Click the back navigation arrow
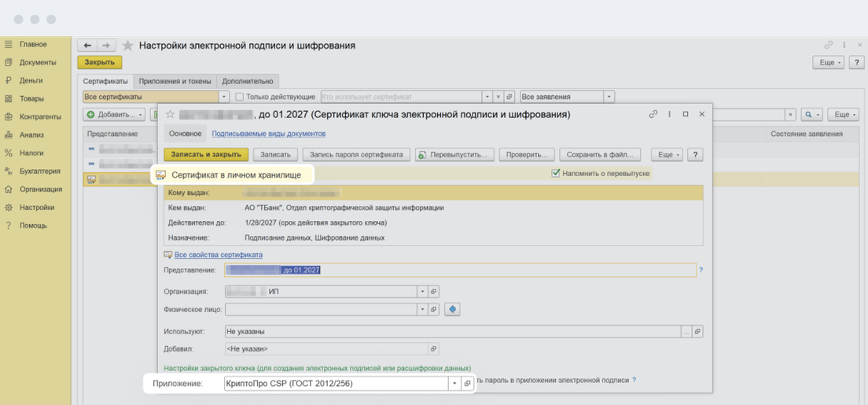 (x=87, y=46)
